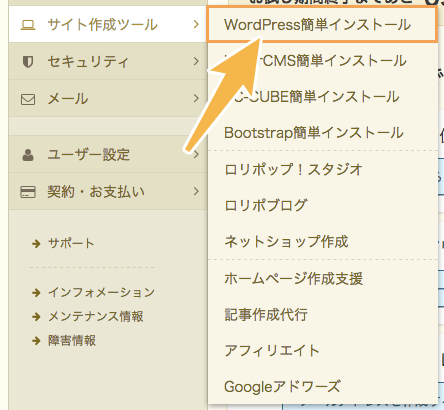444x410 pixels.
Task: Open ネットショップ作成 from the submenu
Action: [x=322, y=241]
